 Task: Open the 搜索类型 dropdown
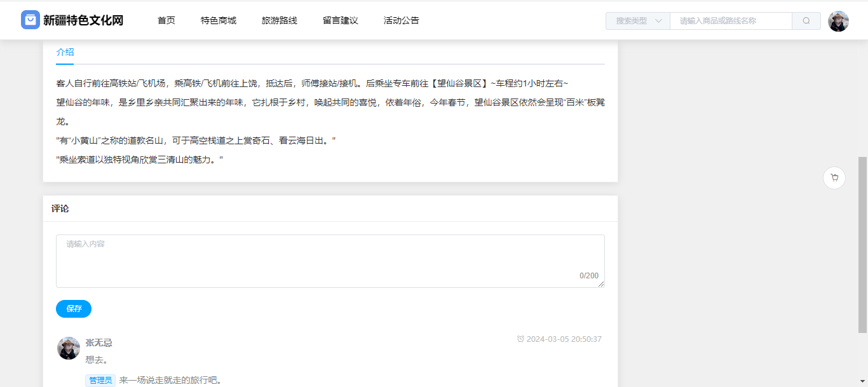coord(638,21)
